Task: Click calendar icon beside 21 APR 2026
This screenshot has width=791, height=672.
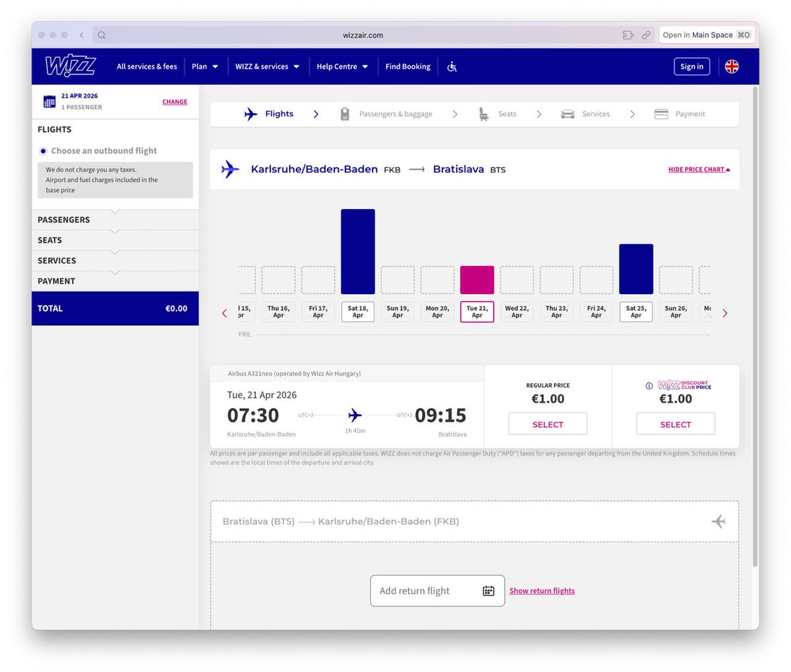Action: pos(49,101)
